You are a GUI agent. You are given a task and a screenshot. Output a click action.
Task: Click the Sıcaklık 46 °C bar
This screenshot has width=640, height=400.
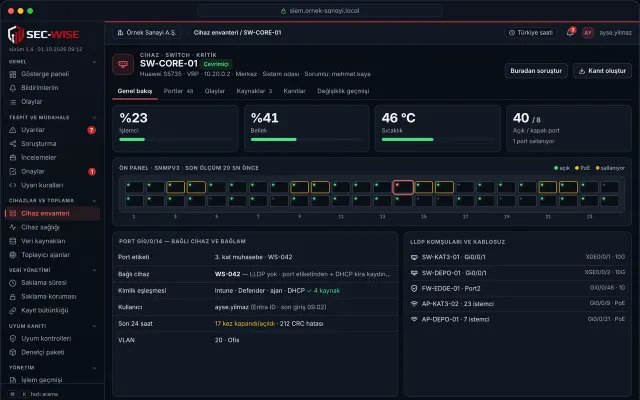pyautogui.click(x=438, y=140)
